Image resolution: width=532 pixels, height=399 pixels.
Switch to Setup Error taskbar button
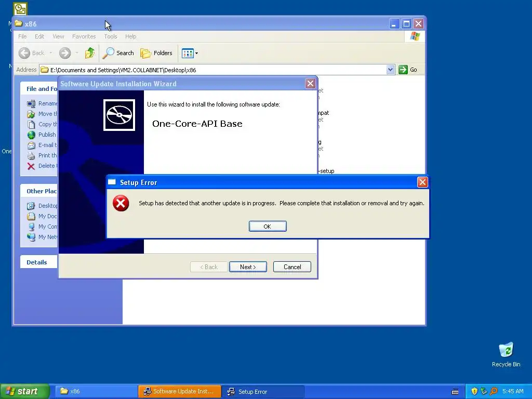click(263, 391)
